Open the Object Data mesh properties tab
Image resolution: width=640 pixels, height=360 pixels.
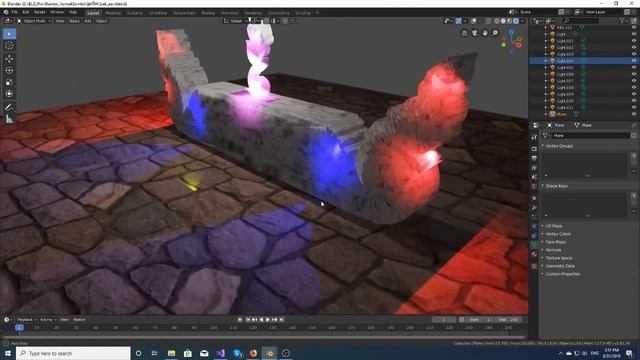click(x=534, y=244)
